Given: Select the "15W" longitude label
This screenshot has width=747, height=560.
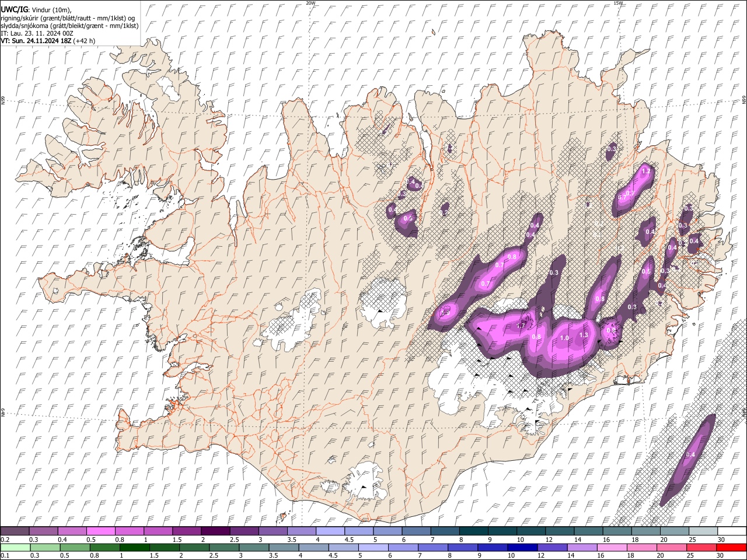Looking at the screenshot, I should click(618, 3).
